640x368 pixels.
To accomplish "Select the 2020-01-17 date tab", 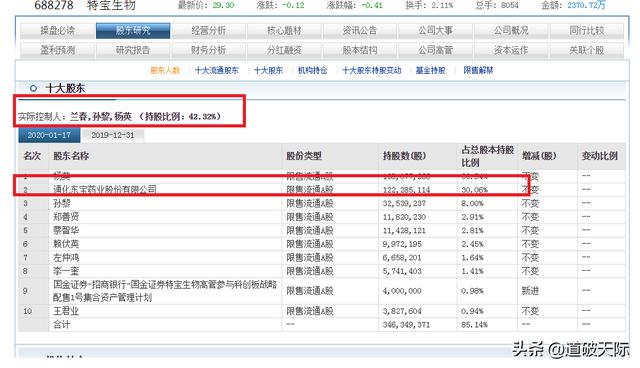I will (49, 135).
